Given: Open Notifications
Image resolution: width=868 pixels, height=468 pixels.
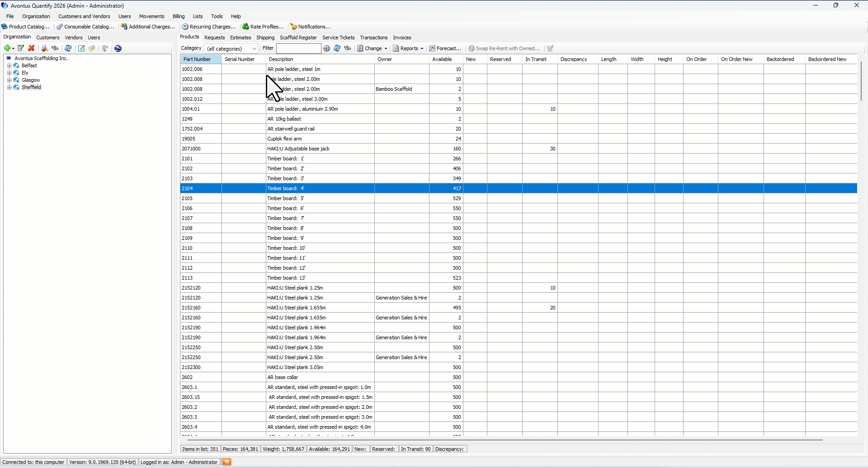Looking at the screenshot, I should click(311, 27).
